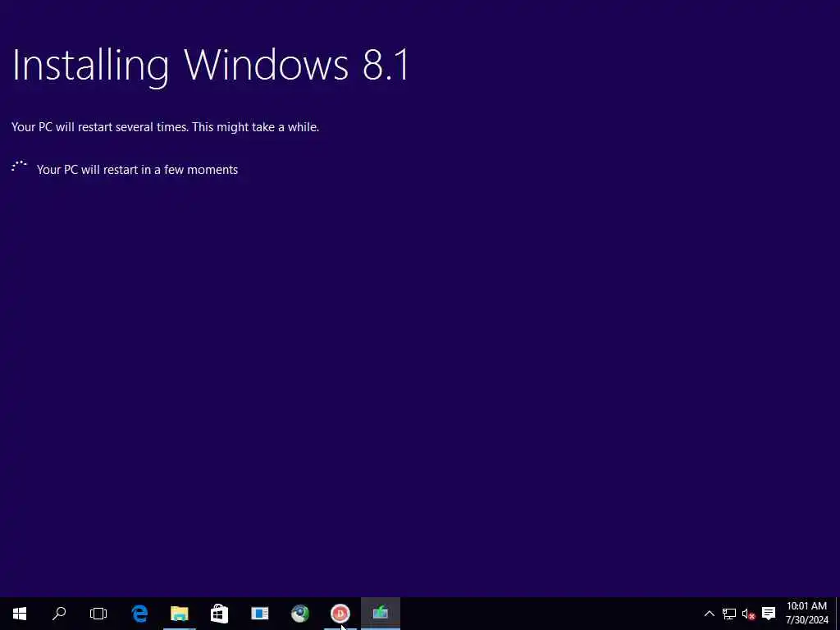
Task: Open File Explorer from the taskbar
Action: [180, 614]
